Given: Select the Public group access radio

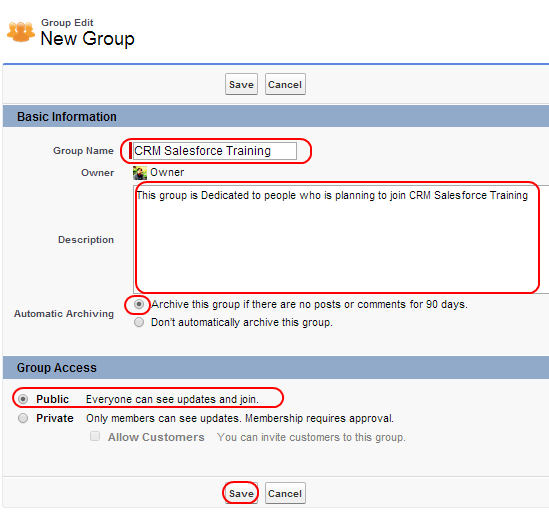Looking at the screenshot, I should [23, 399].
